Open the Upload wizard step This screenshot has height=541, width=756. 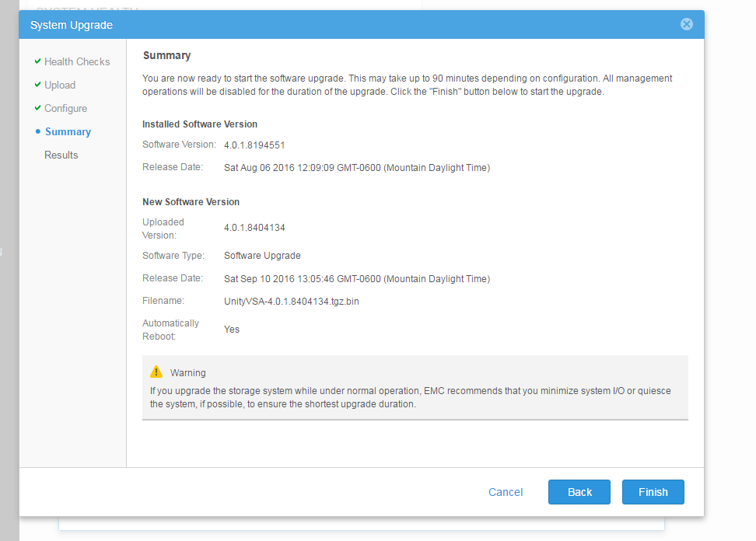[x=60, y=85]
